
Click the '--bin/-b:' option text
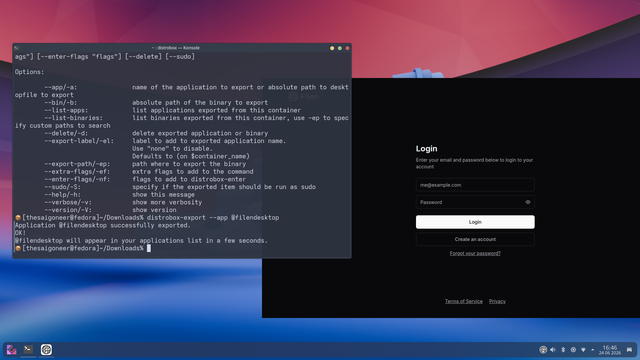pyautogui.click(x=60, y=102)
